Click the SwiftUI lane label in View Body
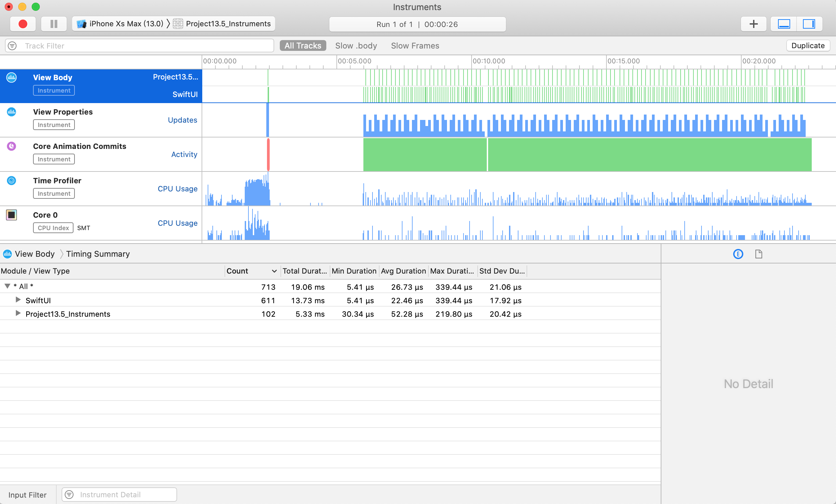Screen dimensions: 836x504 pos(185,94)
